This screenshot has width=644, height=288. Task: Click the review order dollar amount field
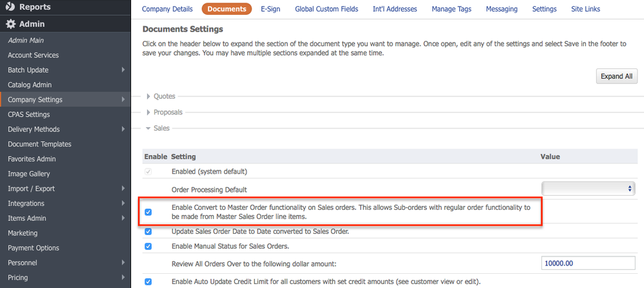589,263
